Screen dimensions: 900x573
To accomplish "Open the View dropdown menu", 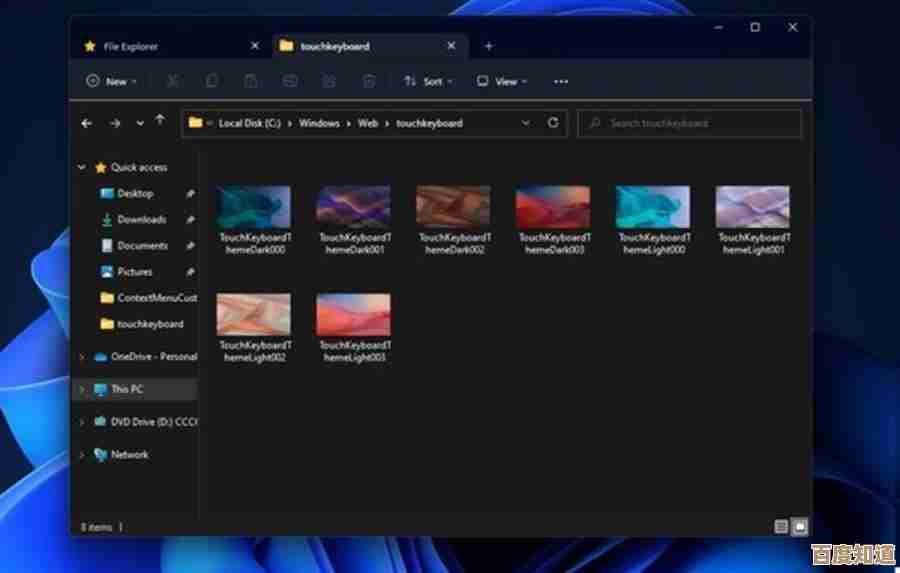I will pos(500,81).
